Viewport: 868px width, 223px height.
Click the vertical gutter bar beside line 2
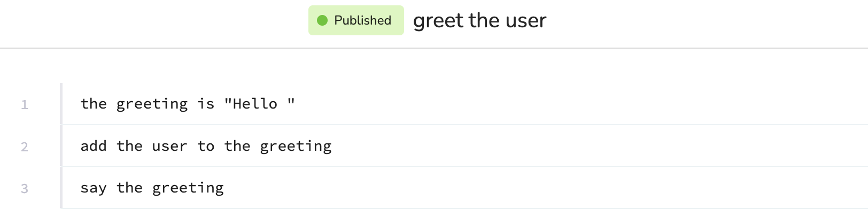click(61, 146)
